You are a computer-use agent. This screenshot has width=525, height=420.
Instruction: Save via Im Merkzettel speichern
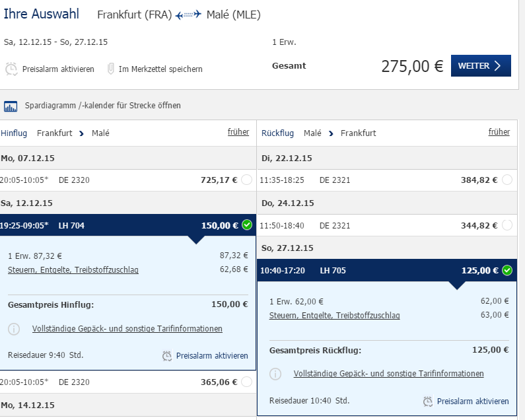tap(160, 69)
